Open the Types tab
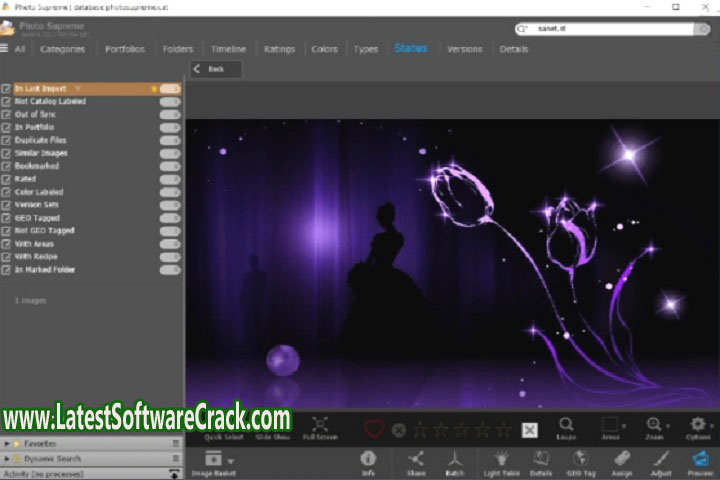Image resolution: width=720 pixels, height=480 pixels. [366, 49]
